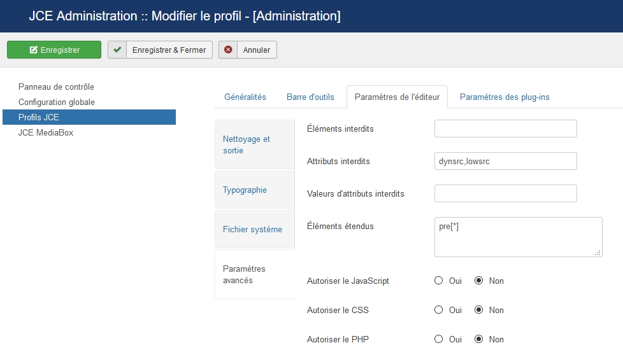Screen dimensions: 623x364
Task: Select the Paramètres avancés section
Action: (255, 274)
